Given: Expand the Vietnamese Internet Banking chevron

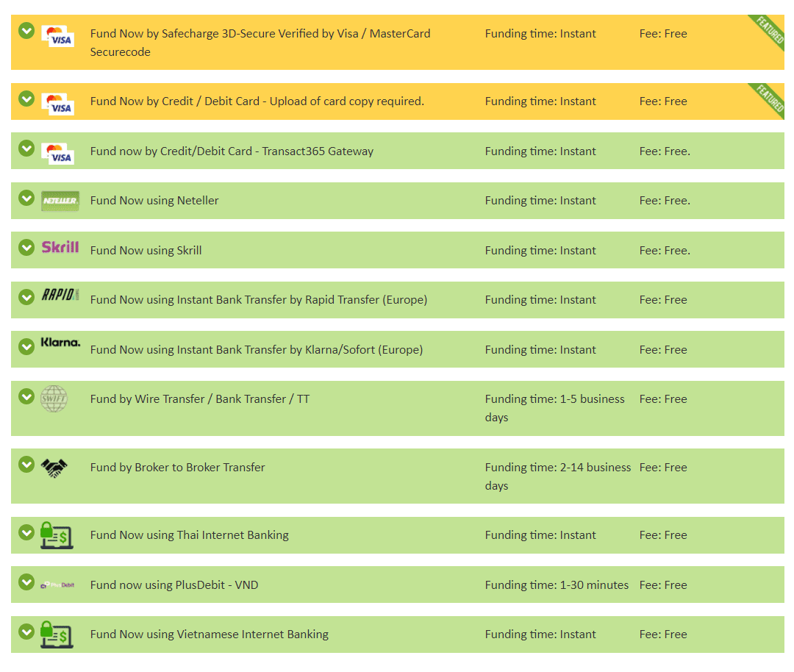Looking at the screenshot, I should 26,632.
